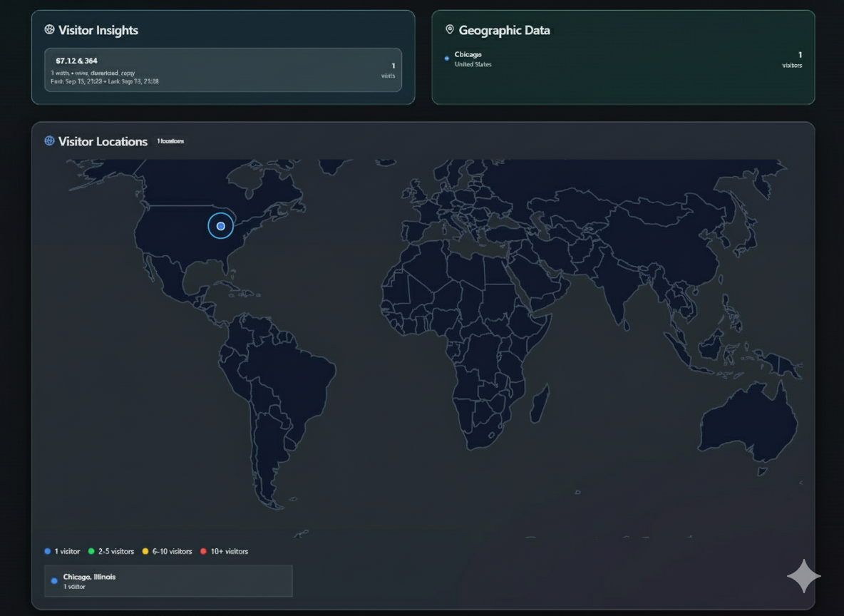The width and height of the screenshot is (844, 616).
Task: Click the green 2-5 visitors legend dot
Action: [x=91, y=551]
